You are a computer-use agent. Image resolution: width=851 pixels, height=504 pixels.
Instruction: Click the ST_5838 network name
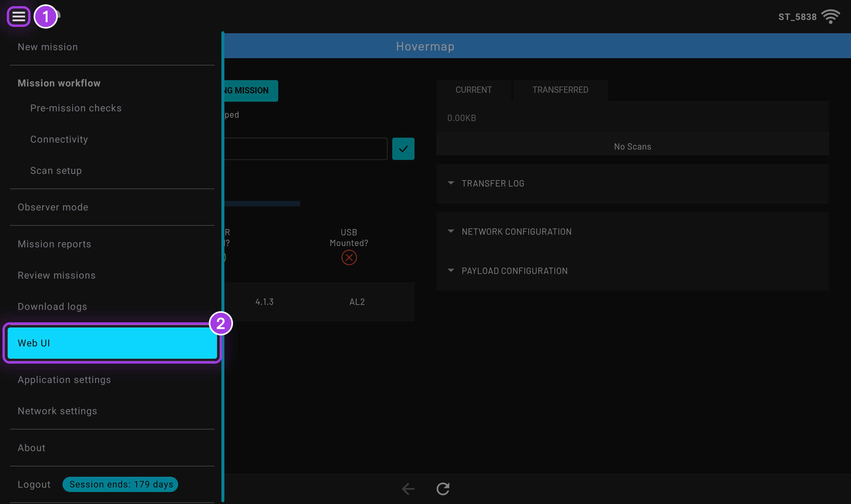(797, 17)
